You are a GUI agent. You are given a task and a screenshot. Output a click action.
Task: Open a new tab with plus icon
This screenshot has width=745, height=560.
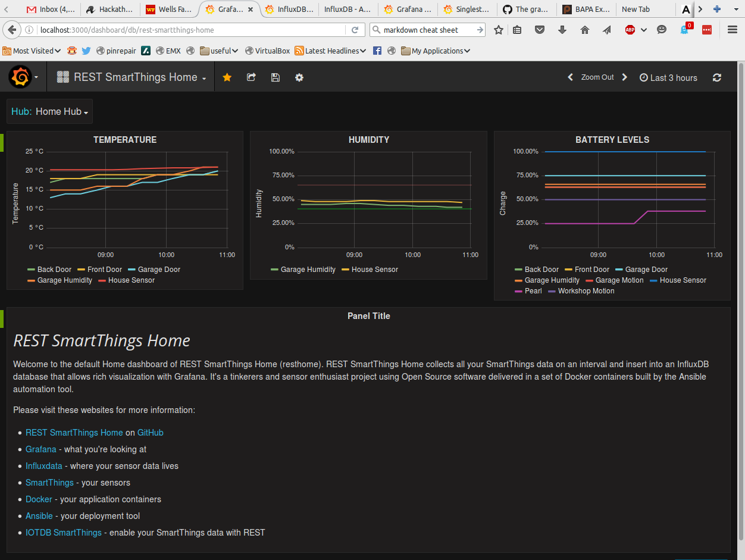point(717,9)
